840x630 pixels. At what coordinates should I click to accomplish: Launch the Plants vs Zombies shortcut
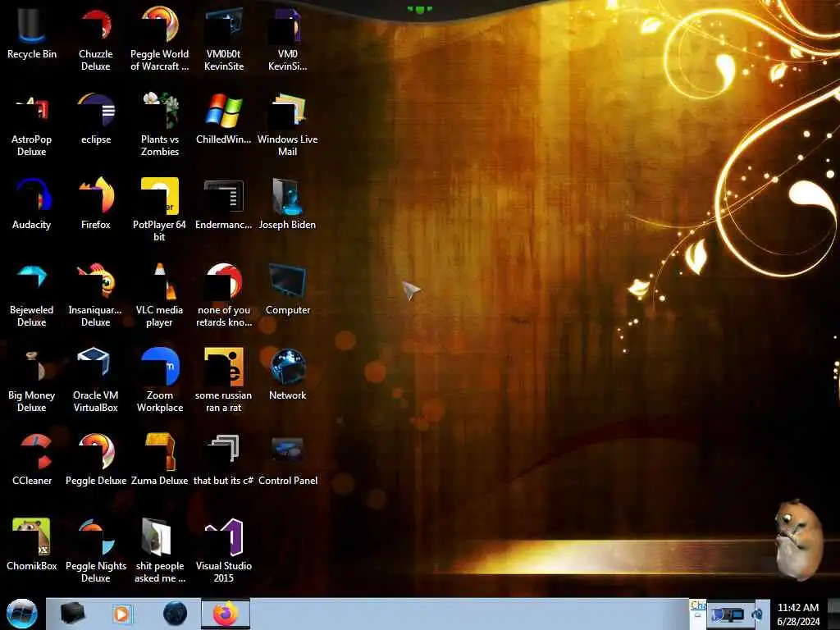pos(160,125)
